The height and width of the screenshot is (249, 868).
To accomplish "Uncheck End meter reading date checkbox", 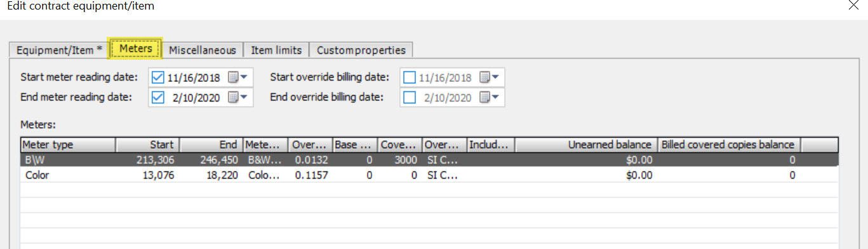I will [159, 97].
